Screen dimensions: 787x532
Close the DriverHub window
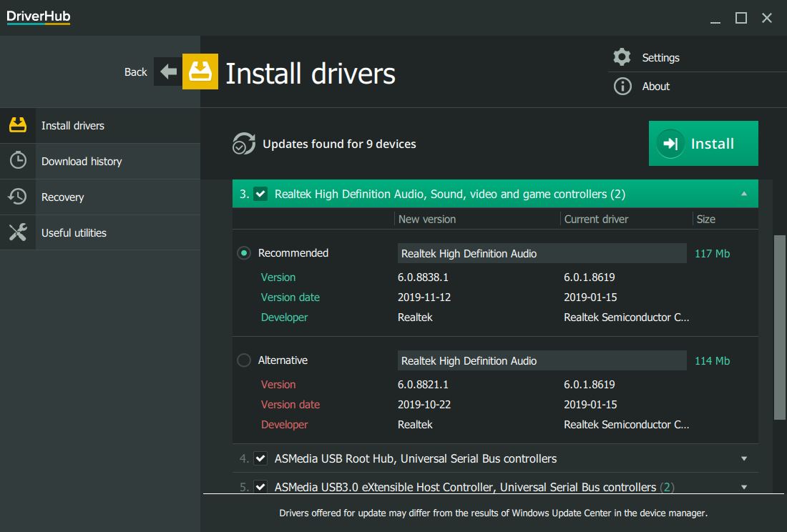(x=766, y=18)
